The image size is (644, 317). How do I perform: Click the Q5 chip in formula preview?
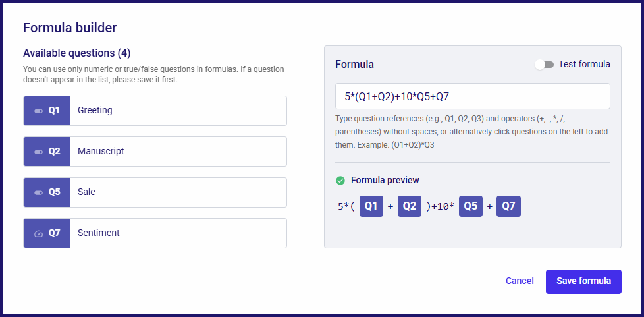pos(471,206)
